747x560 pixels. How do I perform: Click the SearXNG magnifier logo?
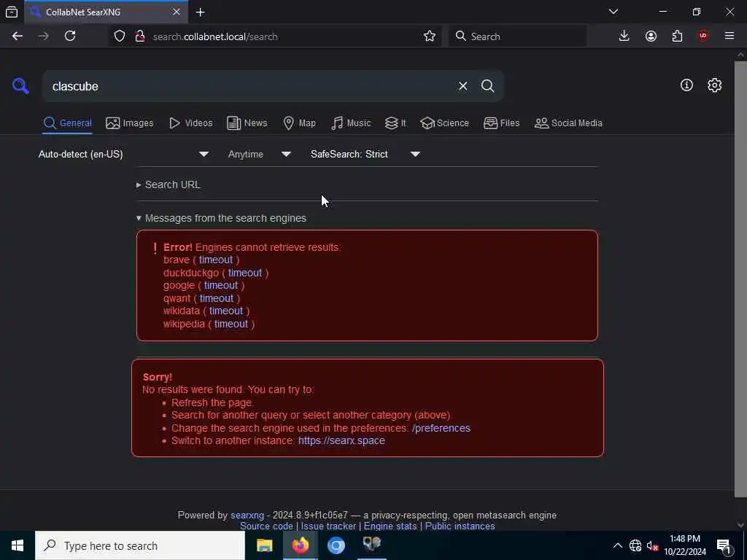point(20,86)
